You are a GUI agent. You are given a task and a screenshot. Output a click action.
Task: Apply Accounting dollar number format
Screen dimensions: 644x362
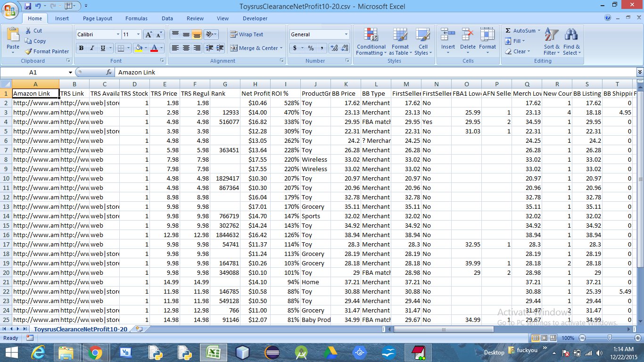tap(295, 48)
